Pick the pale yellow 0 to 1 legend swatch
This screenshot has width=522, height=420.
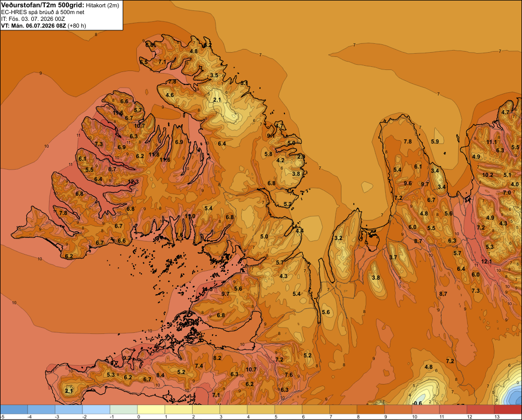151,410
